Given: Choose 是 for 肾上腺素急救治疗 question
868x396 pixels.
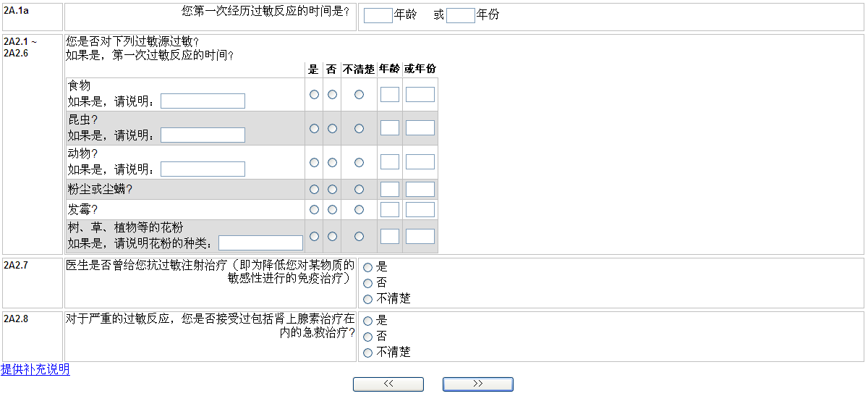Looking at the screenshot, I should [x=367, y=321].
